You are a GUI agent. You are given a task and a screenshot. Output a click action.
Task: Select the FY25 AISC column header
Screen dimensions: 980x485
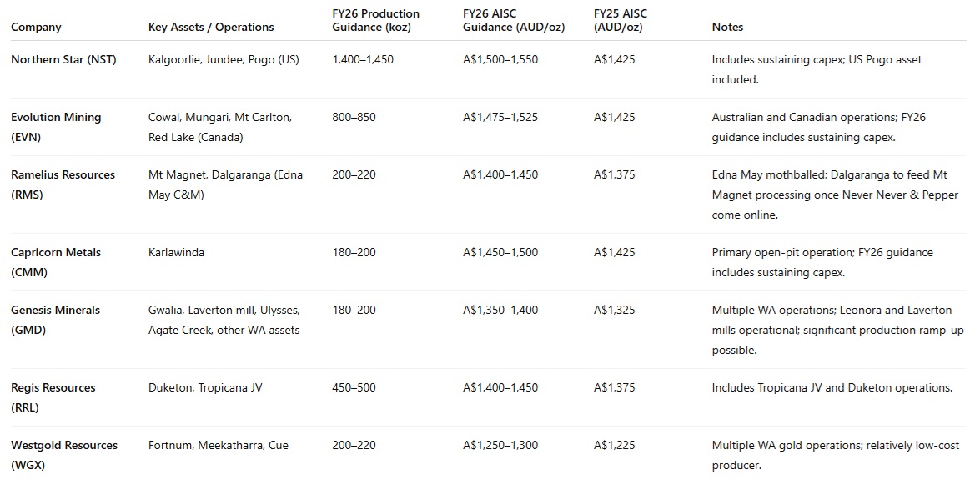(621, 20)
